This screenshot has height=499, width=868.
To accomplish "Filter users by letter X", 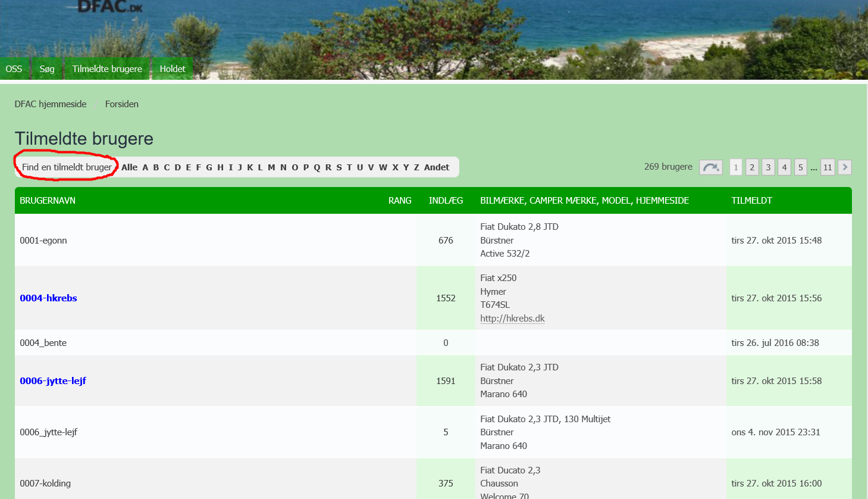I will click(x=395, y=167).
